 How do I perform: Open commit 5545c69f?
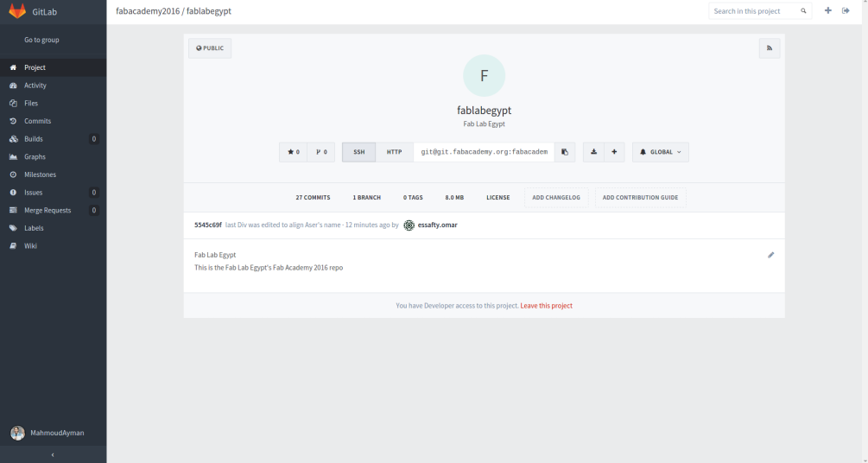click(208, 225)
